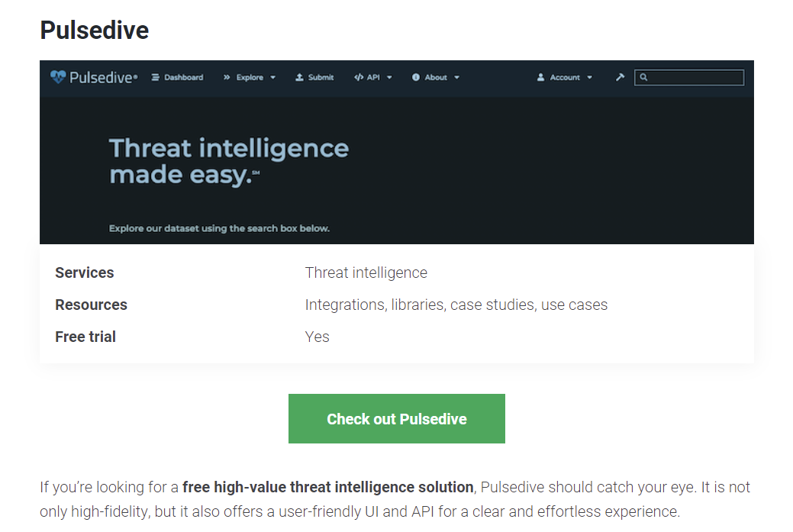Click the 'Threat intelligence made easy.' headline
Image resolution: width=793 pixels, height=532 pixels.
click(x=229, y=162)
